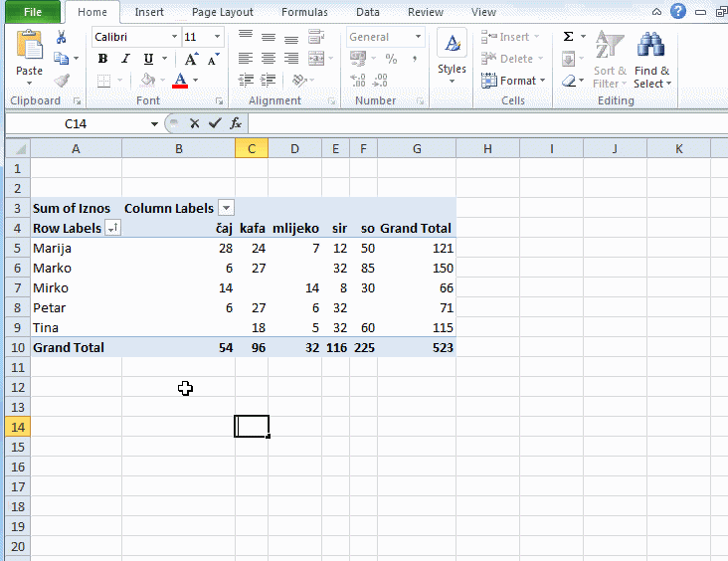Select the Format Painter brush
This screenshot has height=561, width=728.
point(62,81)
